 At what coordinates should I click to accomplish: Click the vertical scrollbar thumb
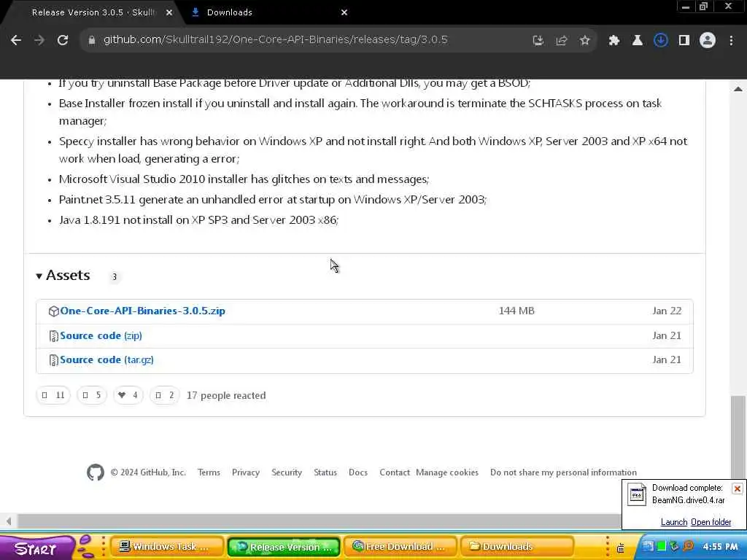[738, 437]
